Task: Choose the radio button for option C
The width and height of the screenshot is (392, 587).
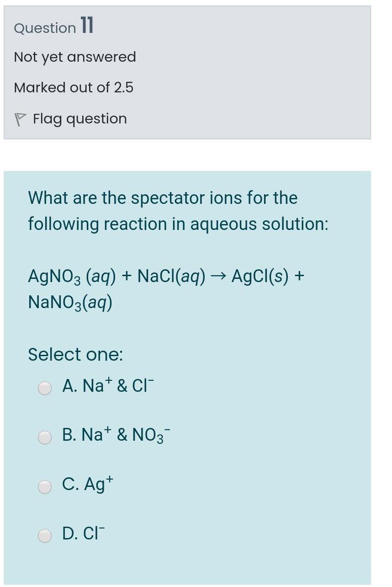Action: pyautogui.click(x=44, y=487)
